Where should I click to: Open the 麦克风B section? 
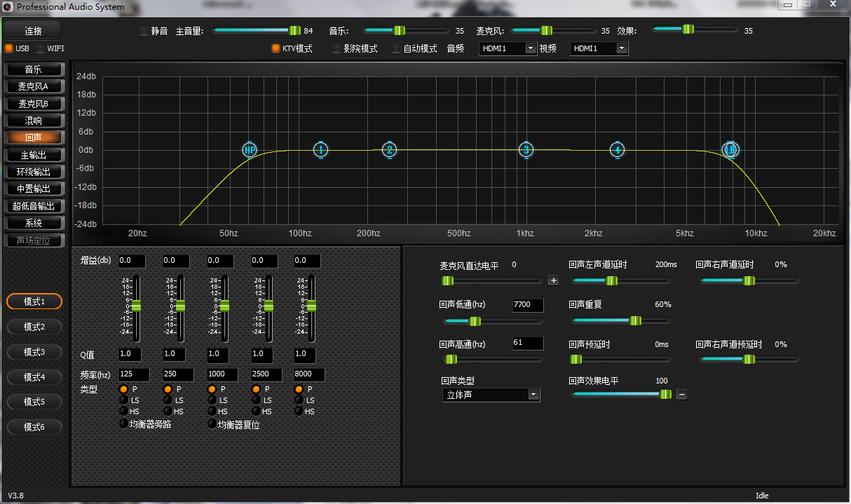tap(34, 104)
